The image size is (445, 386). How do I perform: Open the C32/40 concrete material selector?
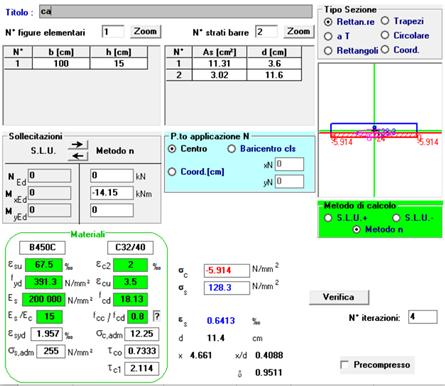pyautogui.click(x=130, y=247)
